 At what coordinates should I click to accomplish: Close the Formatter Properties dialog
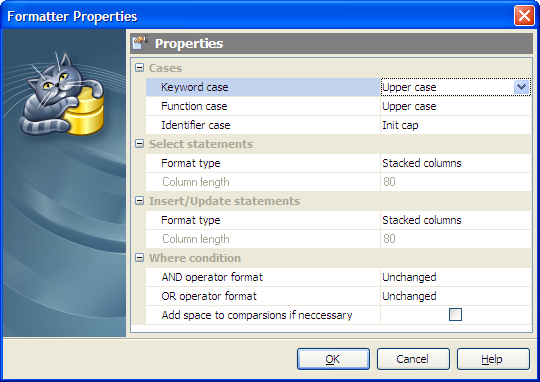pos(524,16)
